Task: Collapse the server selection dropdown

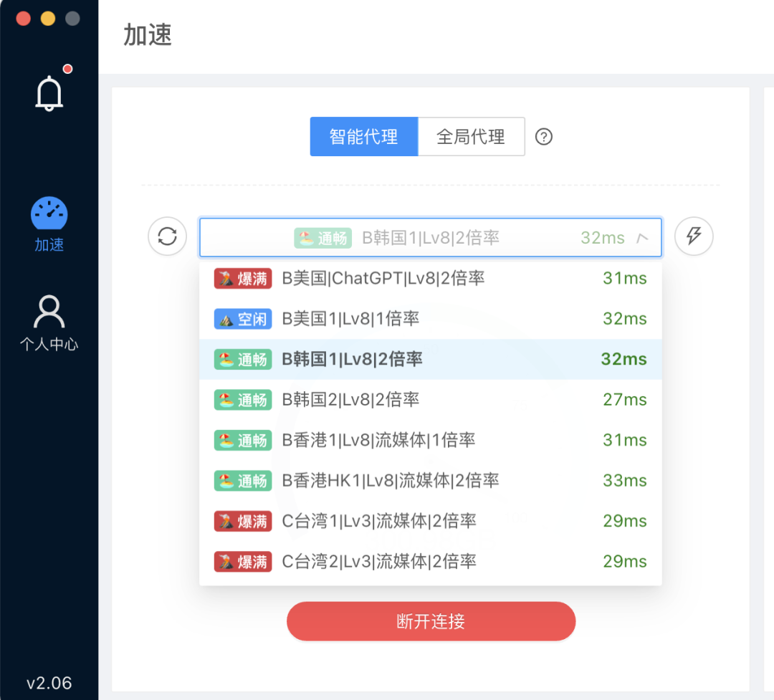Action: pos(430,237)
